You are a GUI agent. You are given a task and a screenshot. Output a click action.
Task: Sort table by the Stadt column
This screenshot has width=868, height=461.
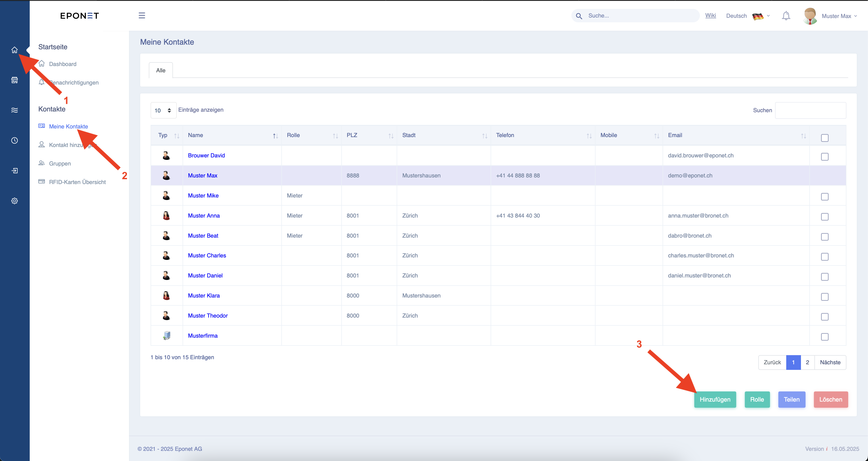(x=444, y=135)
